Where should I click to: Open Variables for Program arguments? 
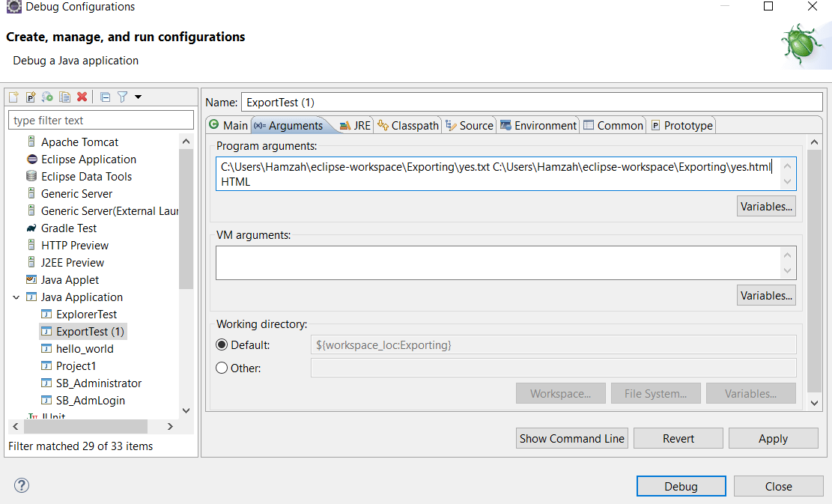point(765,206)
